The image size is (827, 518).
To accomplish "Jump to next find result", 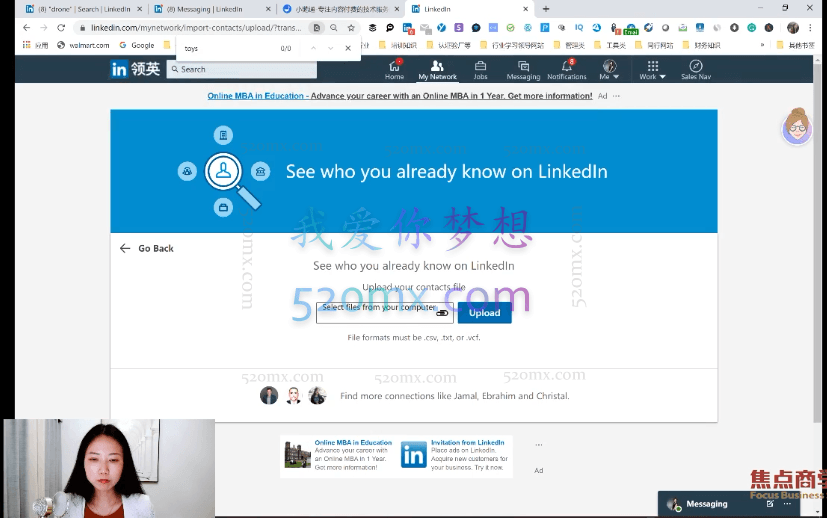I will (x=331, y=48).
